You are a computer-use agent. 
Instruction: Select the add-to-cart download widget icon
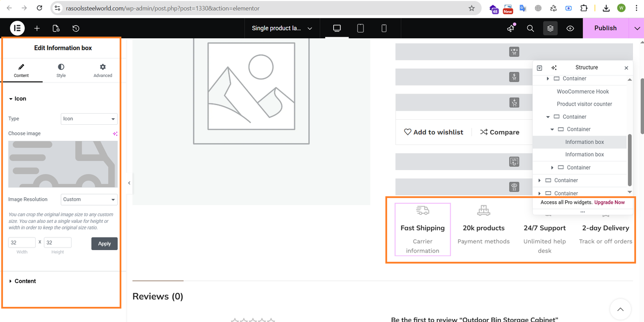514,103
